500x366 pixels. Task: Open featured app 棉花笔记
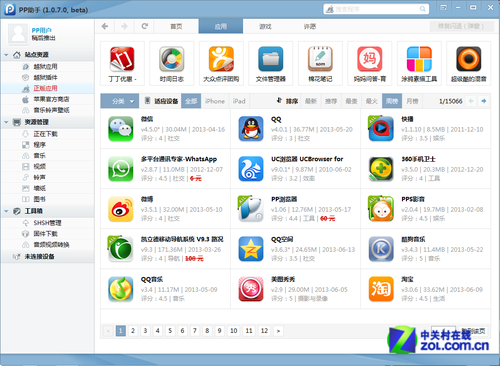click(x=320, y=63)
